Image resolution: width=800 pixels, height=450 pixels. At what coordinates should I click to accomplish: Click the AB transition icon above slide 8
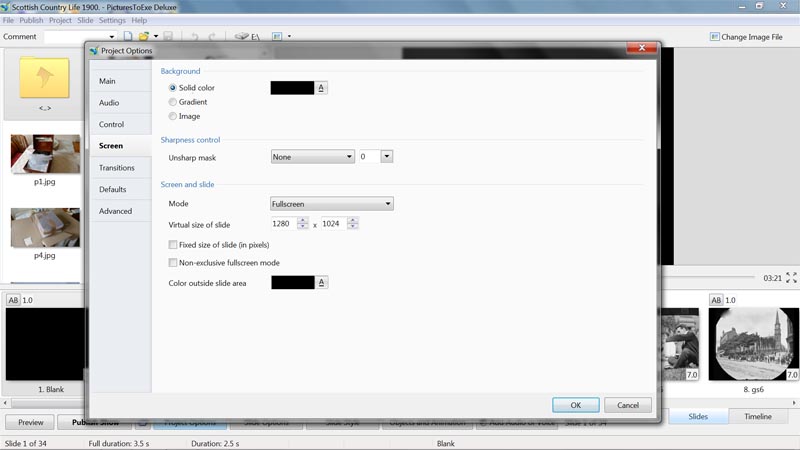(x=716, y=300)
